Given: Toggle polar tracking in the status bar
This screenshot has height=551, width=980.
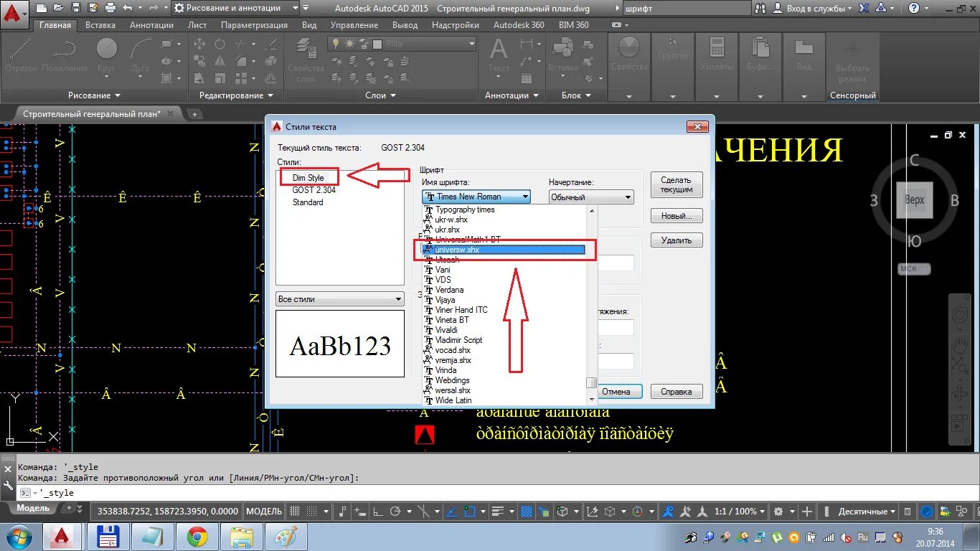Looking at the screenshot, I should [x=395, y=512].
